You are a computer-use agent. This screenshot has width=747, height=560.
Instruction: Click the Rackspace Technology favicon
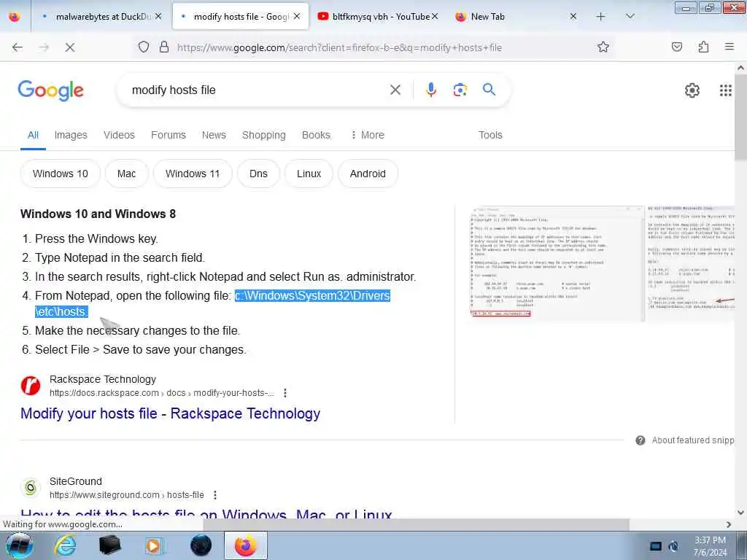31,386
